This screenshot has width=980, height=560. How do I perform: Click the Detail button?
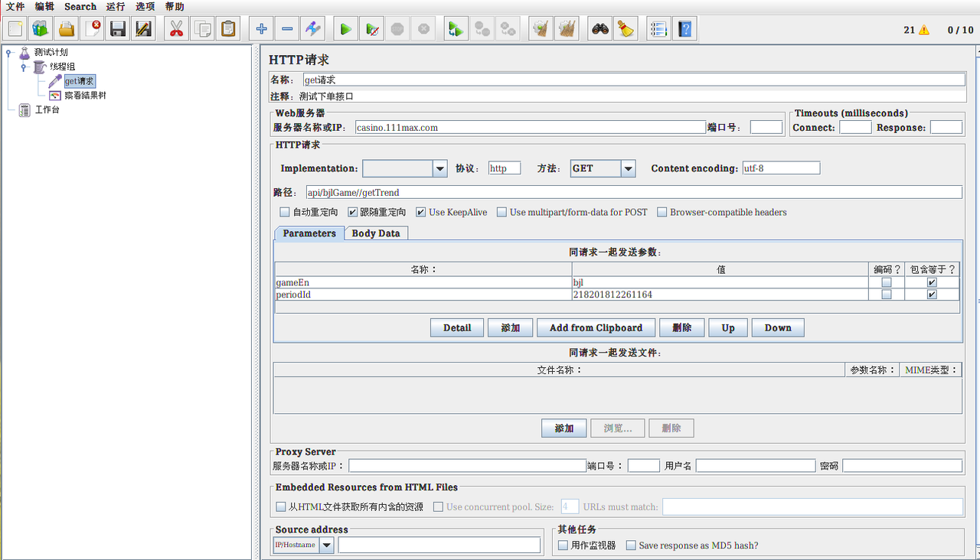click(x=457, y=327)
